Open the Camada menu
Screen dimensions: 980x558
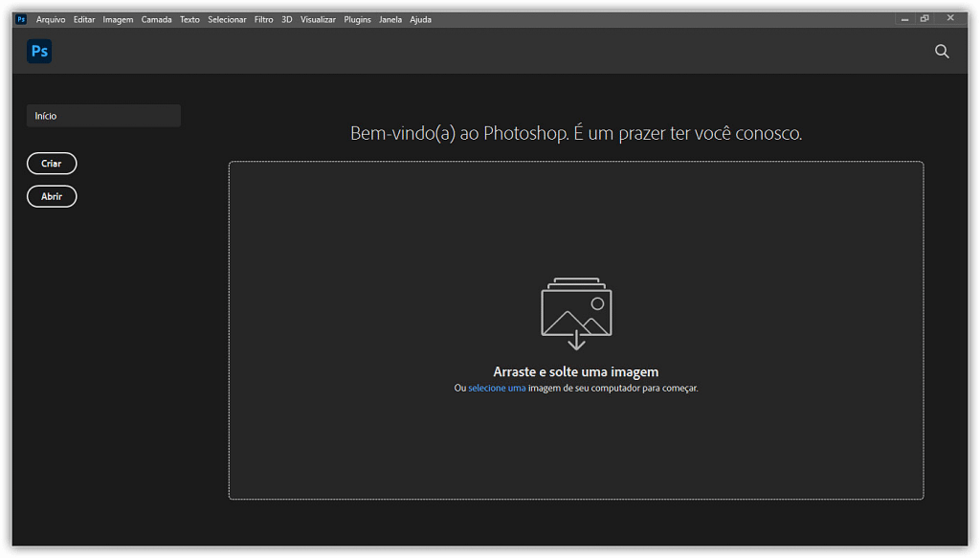point(156,19)
